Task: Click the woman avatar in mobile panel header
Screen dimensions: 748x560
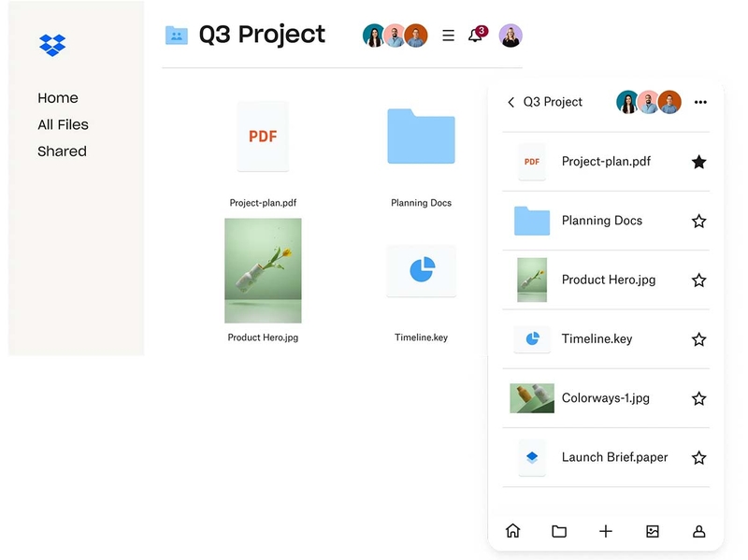Action: (627, 102)
